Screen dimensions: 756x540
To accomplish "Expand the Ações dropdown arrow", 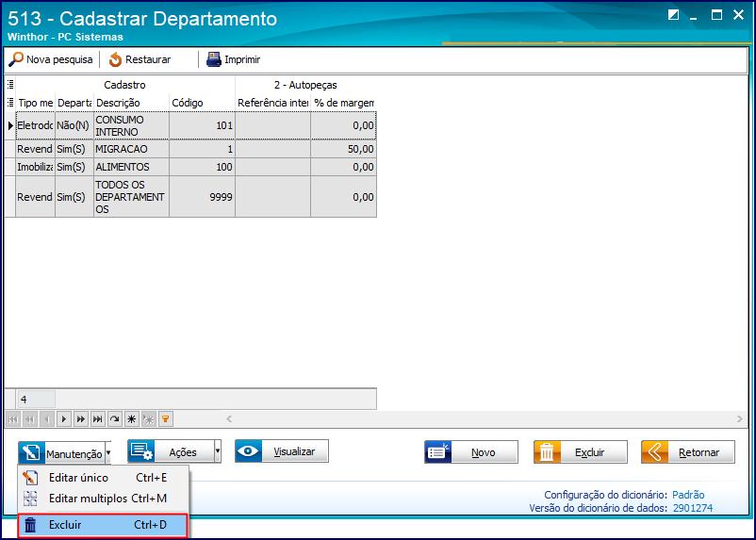I will pos(218,451).
